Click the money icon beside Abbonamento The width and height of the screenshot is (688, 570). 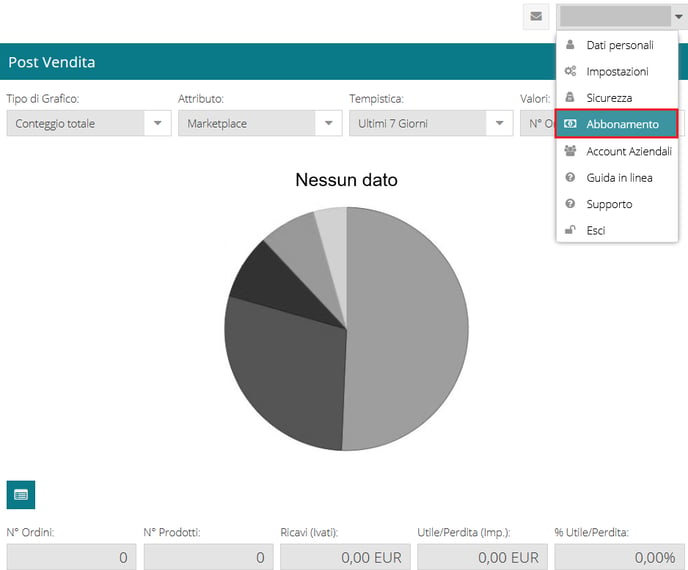pos(570,124)
